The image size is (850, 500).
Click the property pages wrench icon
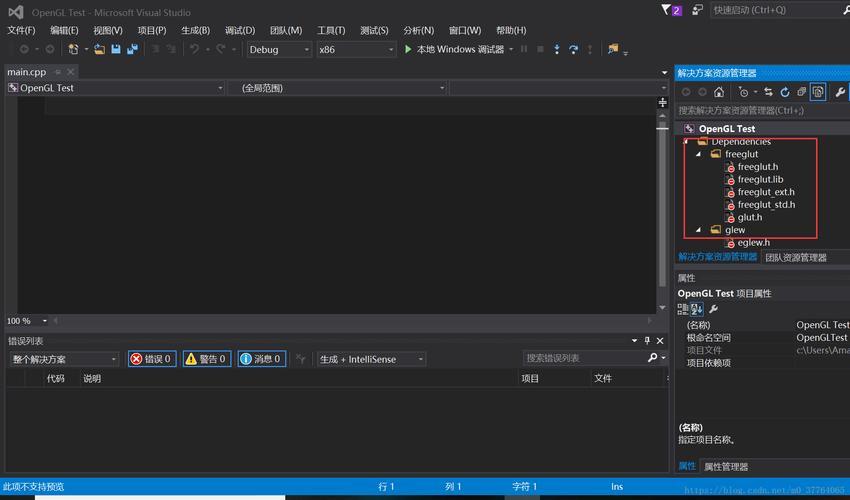713,309
